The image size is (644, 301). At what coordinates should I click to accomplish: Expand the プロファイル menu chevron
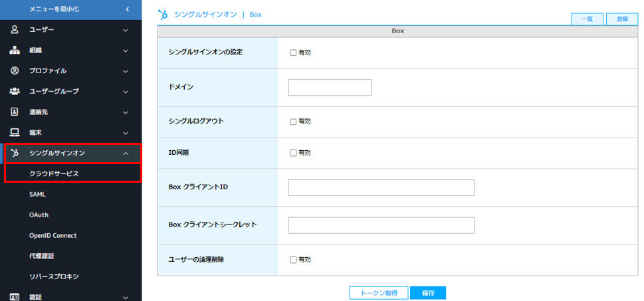pyautogui.click(x=126, y=71)
